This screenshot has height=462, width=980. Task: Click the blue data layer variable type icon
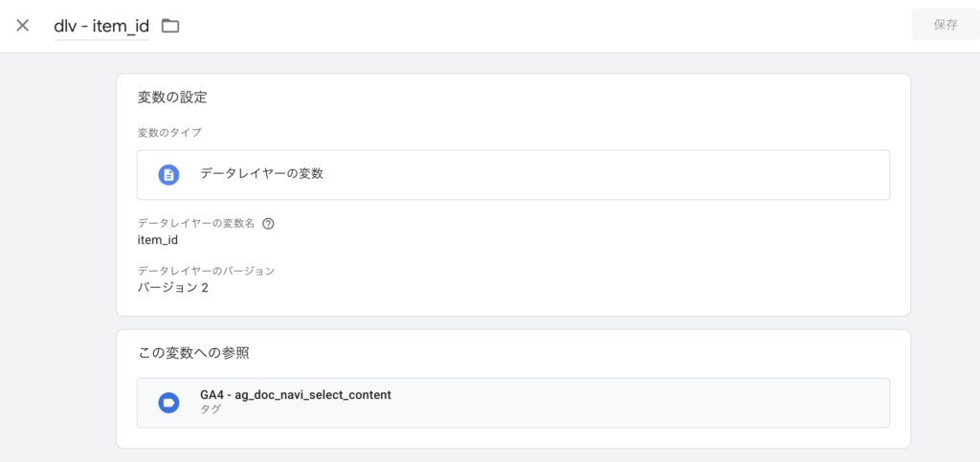pyautogui.click(x=168, y=174)
